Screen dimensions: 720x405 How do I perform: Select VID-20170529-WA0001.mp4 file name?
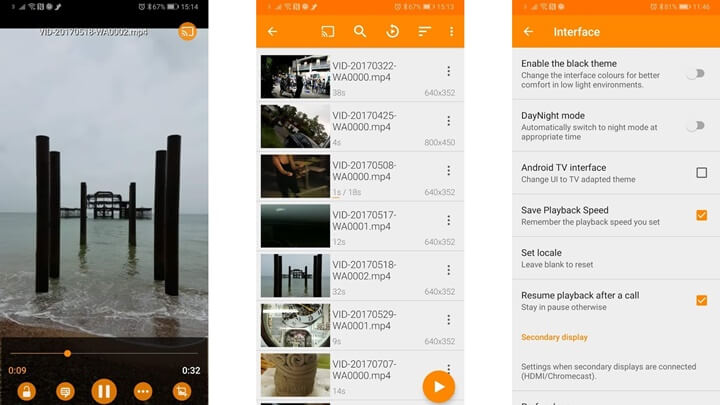point(364,320)
